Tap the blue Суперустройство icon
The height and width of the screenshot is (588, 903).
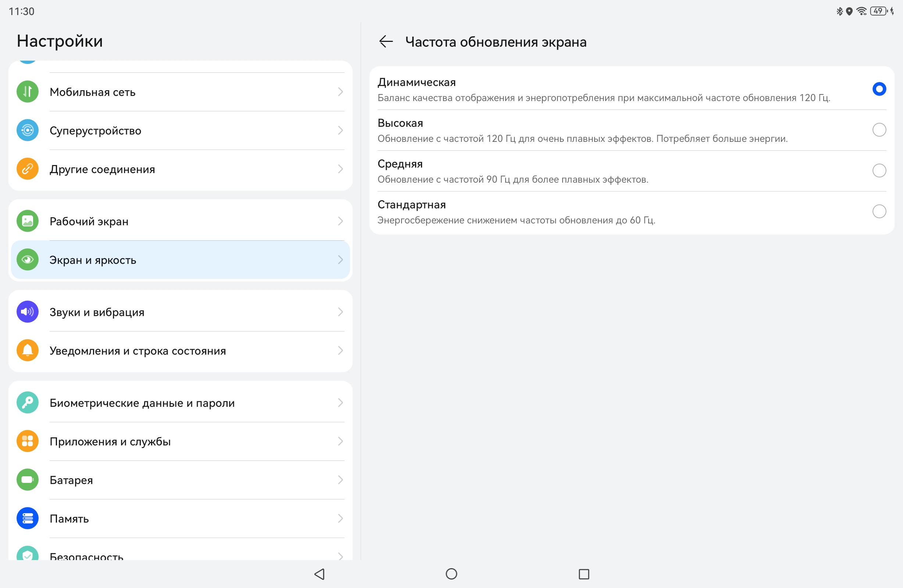click(27, 130)
